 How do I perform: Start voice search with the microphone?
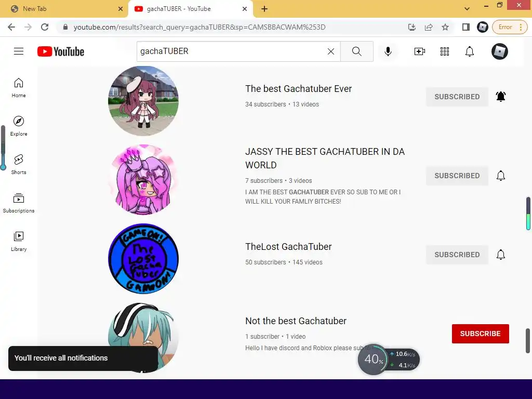tap(388, 51)
